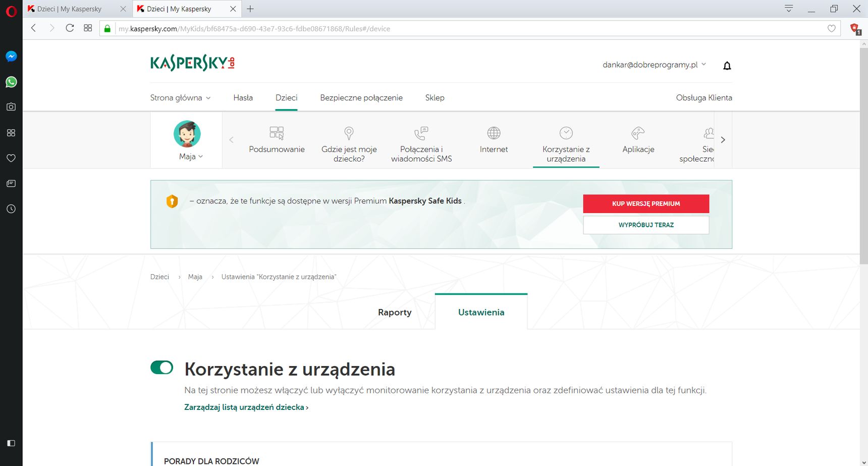Screen dimensions: 868x466
Task: Open the notifications bell
Action: tap(727, 66)
